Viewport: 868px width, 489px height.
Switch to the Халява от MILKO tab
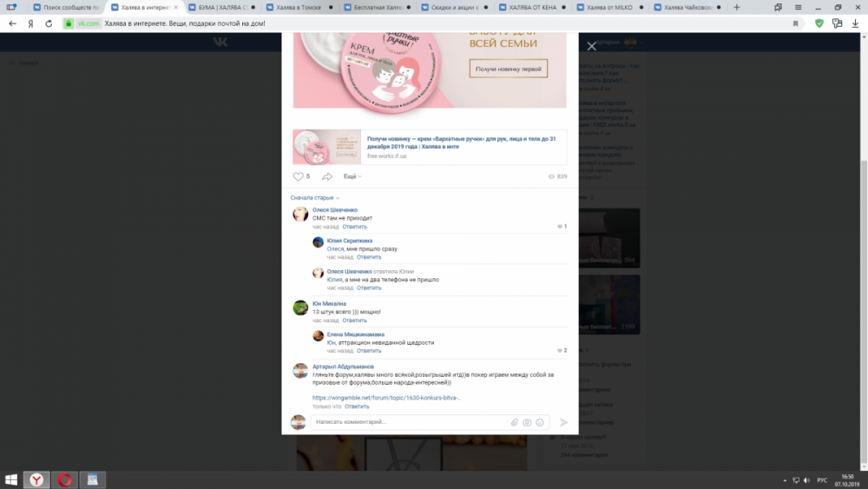[609, 7]
